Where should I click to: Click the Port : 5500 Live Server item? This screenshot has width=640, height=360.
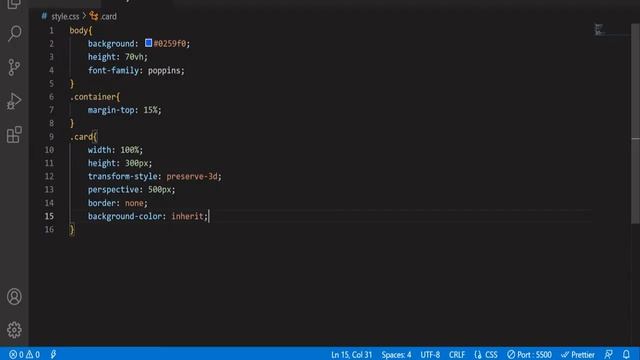pos(529,354)
